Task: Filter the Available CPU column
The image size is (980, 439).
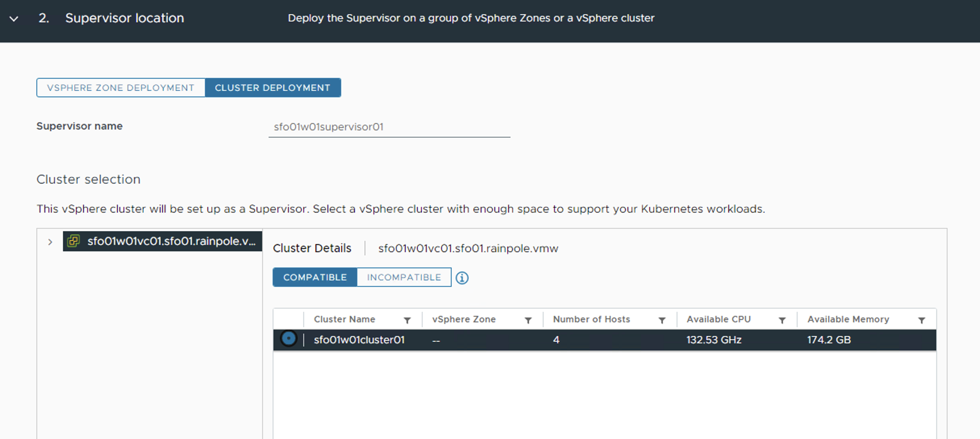Action: (782, 320)
